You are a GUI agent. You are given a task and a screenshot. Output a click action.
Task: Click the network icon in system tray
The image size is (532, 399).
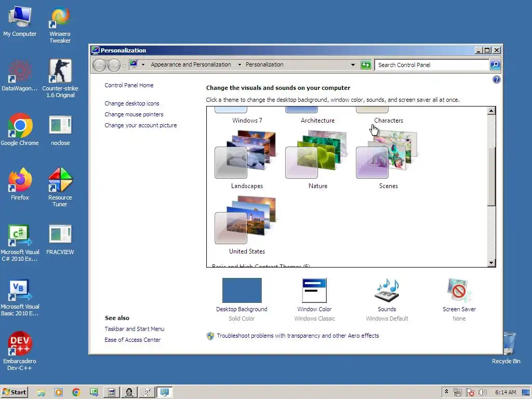coord(457,393)
